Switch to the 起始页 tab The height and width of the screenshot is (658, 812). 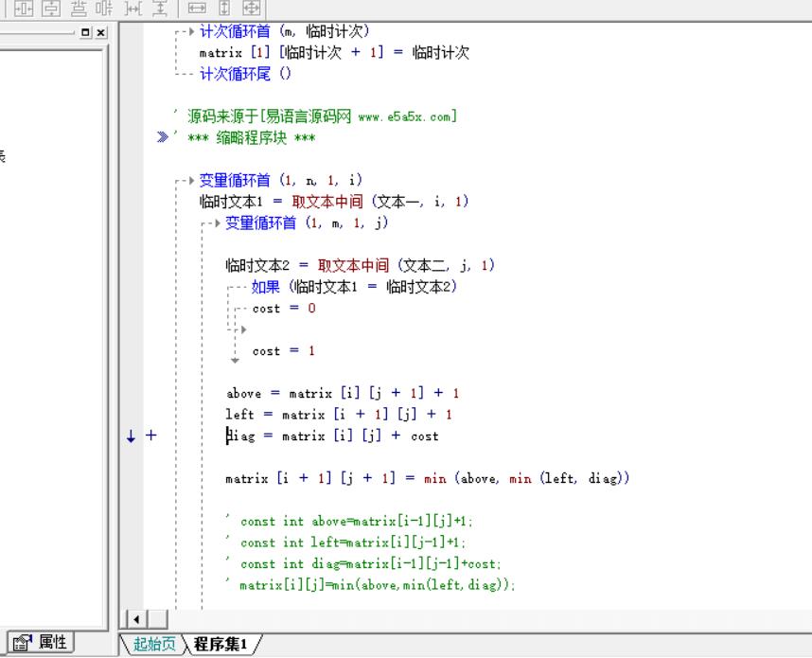click(154, 644)
